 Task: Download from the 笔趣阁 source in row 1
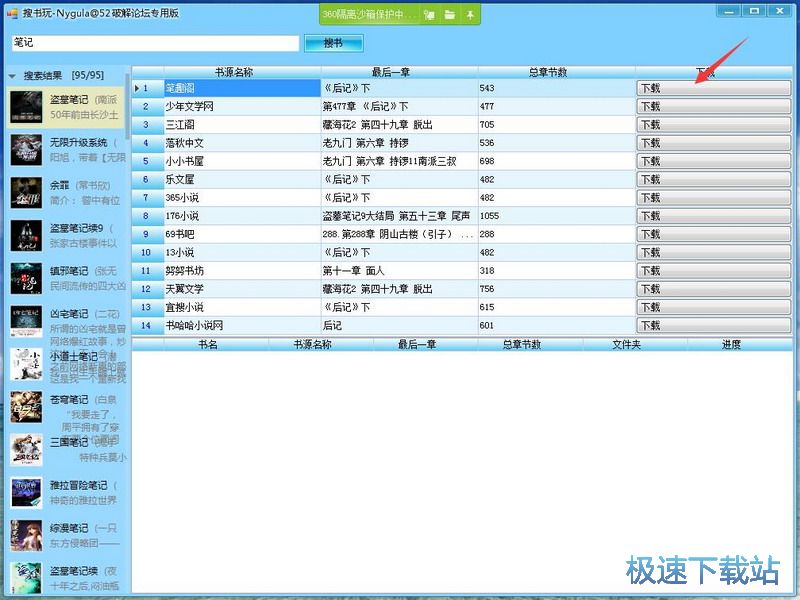713,88
